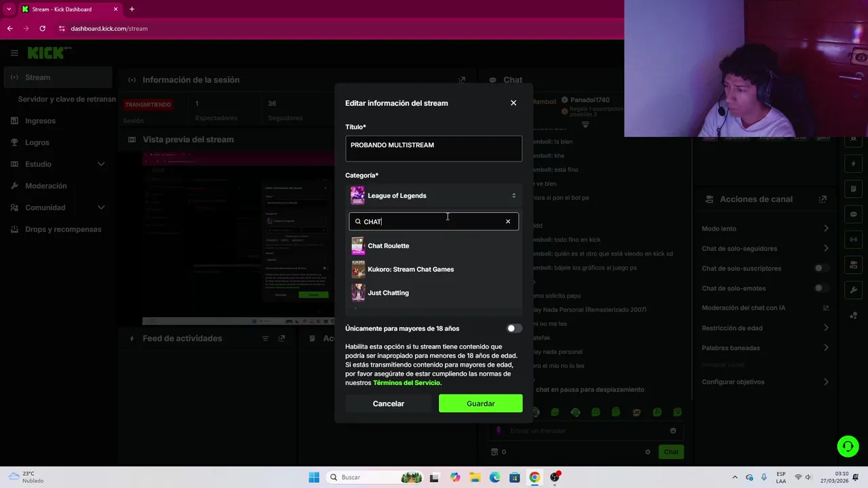
Task: Open the League of Legends category dropdown
Action: 434,196
